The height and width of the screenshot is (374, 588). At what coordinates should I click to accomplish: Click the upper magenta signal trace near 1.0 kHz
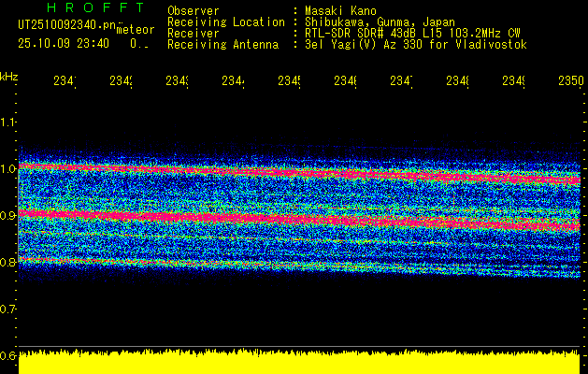[x=299, y=173]
